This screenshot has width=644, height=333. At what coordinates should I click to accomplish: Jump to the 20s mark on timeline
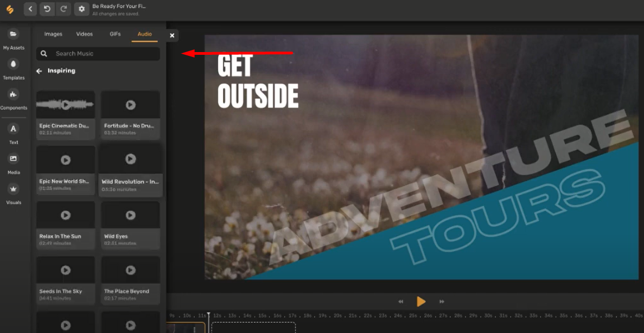(x=337, y=316)
